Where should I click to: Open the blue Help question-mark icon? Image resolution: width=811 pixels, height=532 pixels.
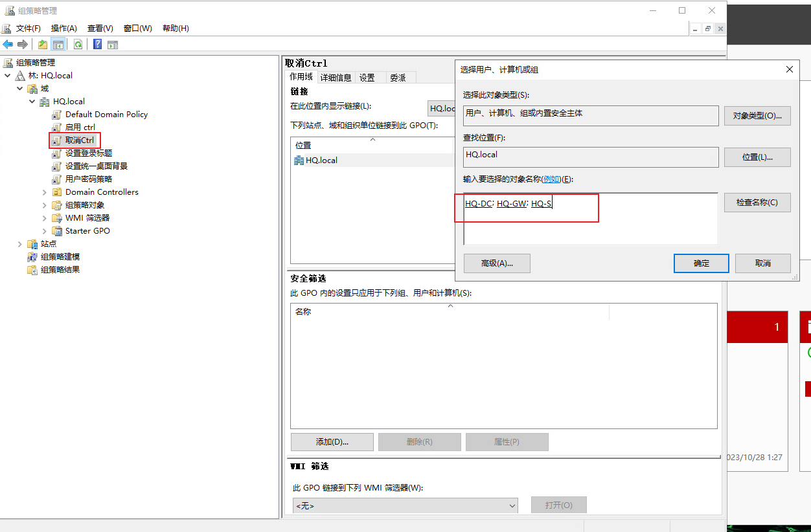coord(97,44)
